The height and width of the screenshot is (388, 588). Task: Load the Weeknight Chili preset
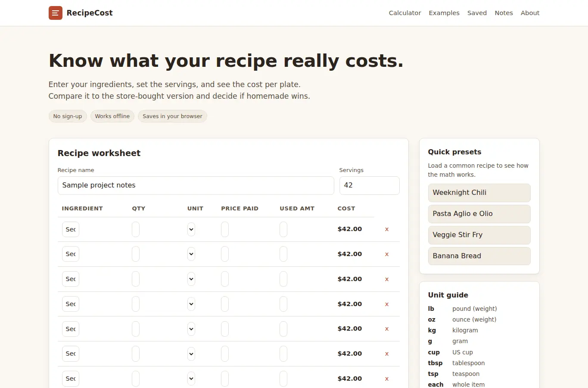(x=479, y=193)
